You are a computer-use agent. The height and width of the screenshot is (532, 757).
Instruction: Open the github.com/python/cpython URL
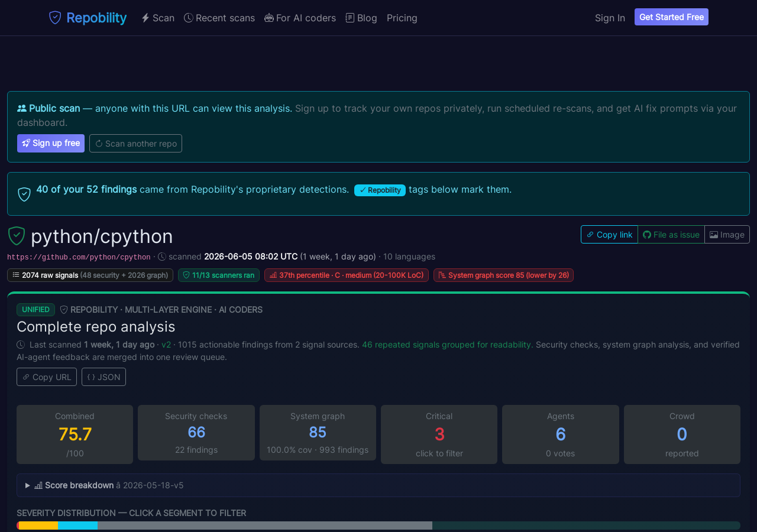[79, 257]
